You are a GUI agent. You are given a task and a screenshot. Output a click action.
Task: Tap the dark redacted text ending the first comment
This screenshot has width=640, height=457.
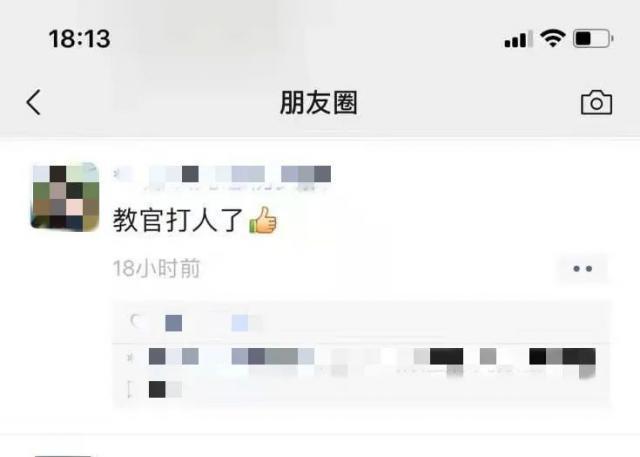tap(562, 357)
